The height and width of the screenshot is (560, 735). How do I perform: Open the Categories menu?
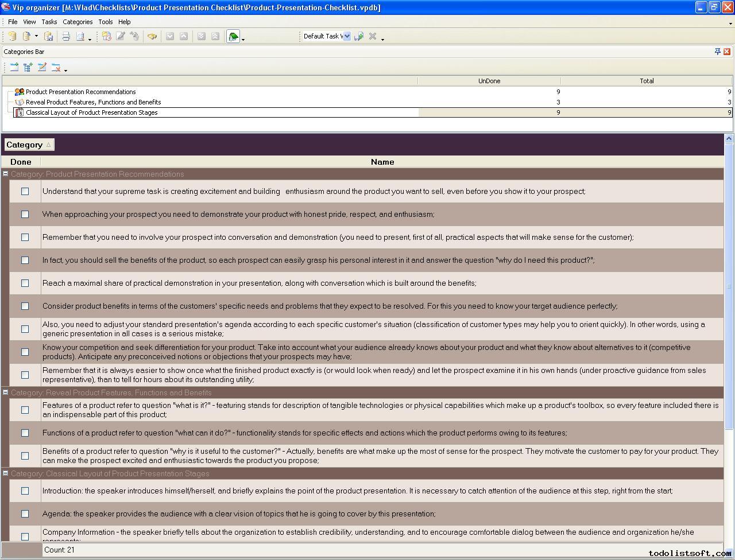[78, 22]
